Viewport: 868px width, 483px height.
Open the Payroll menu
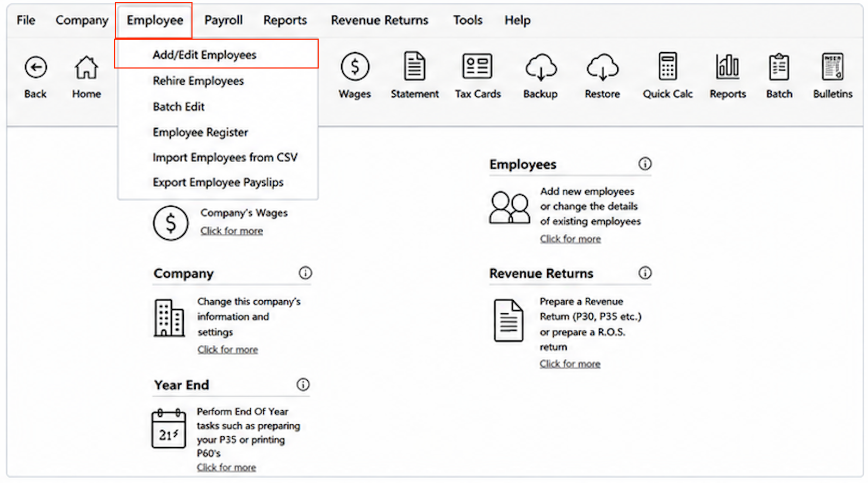point(224,20)
